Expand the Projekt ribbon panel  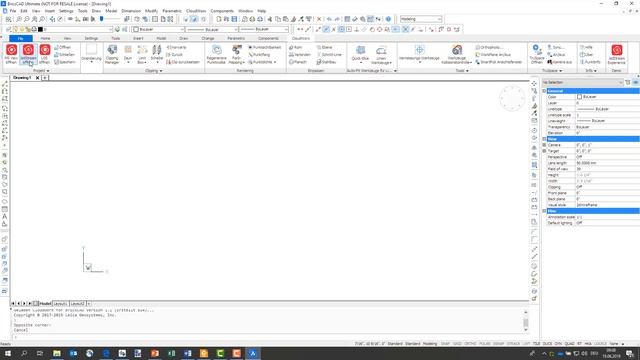[41, 71]
